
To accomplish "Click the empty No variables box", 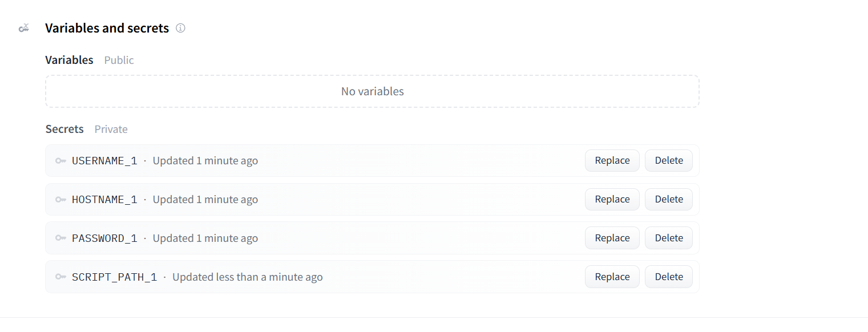I will click(372, 91).
